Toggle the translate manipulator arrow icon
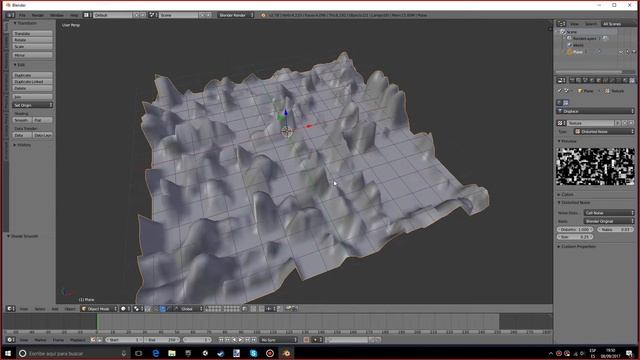Viewport: 640px width, 360px height. tap(162, 309)
